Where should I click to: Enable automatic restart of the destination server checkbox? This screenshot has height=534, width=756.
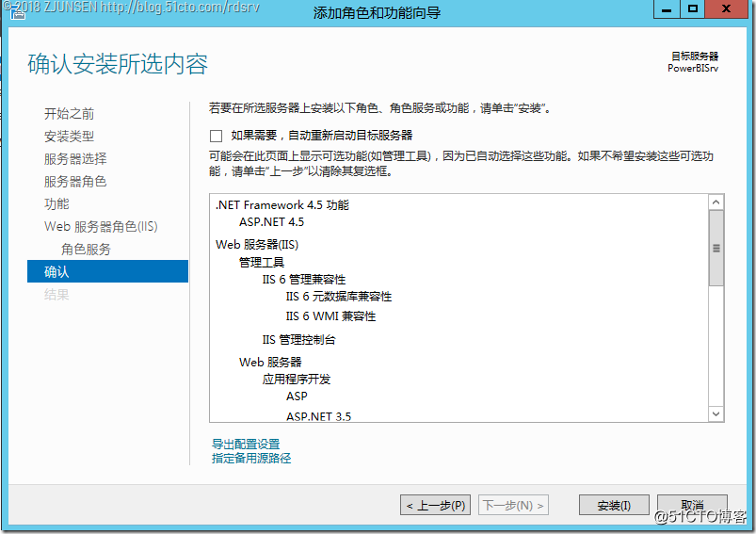point(216,136)
